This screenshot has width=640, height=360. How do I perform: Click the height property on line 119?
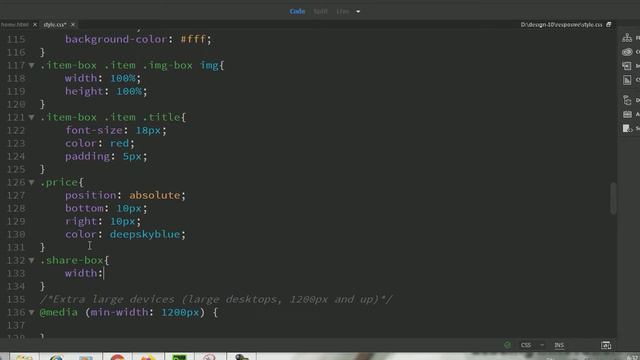tap(84, 91)
